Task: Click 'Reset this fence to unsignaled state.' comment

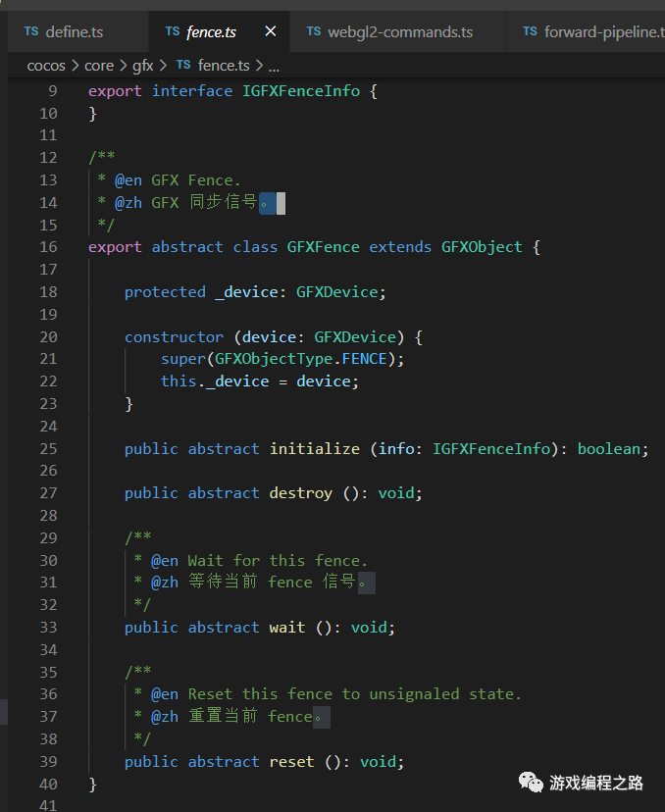Action: tap(354, 694)
